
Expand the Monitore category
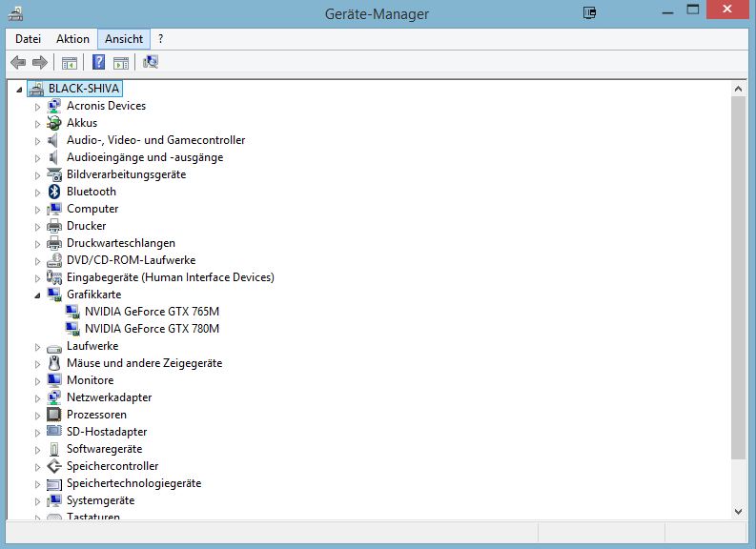click(x=37, y=381)
